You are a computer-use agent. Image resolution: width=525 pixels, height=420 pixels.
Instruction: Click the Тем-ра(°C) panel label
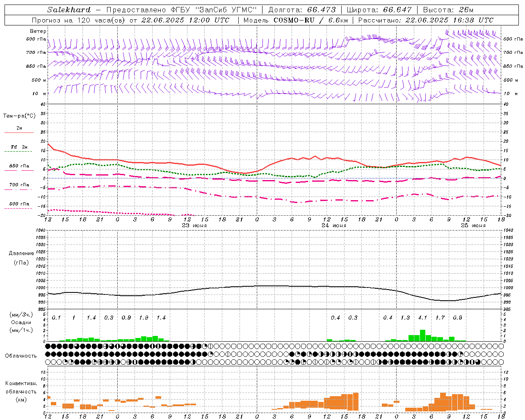click(x=19, y=116)
